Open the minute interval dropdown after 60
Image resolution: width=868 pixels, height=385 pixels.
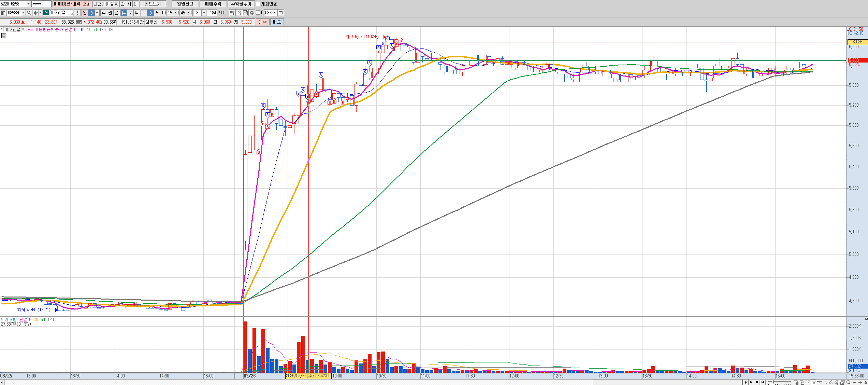tap(204, 13)
